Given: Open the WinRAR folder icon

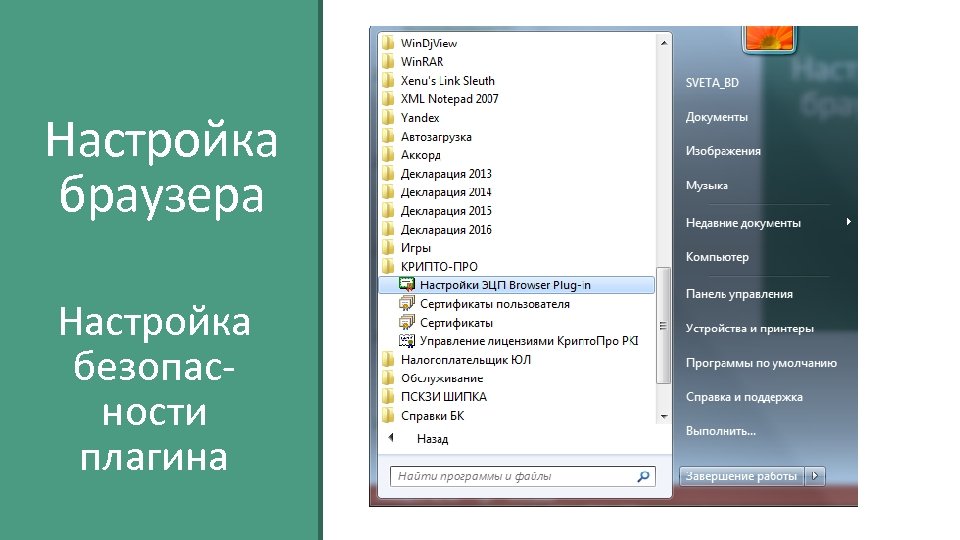Looking at the screenshot, I should pos(388,61).
